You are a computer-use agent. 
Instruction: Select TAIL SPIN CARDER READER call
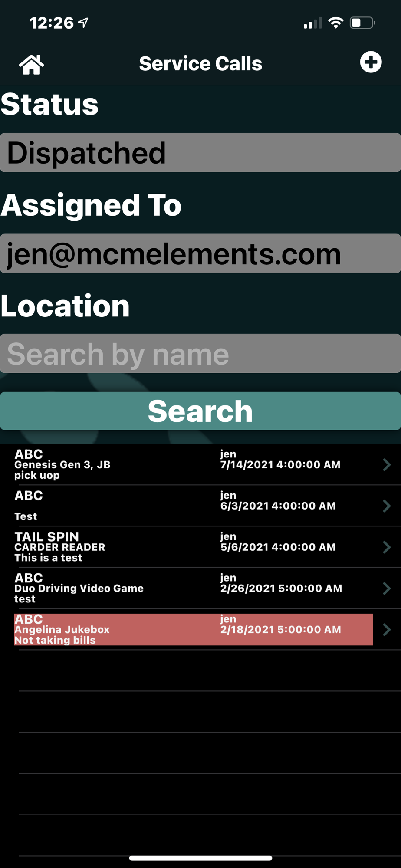click(200, 547)
